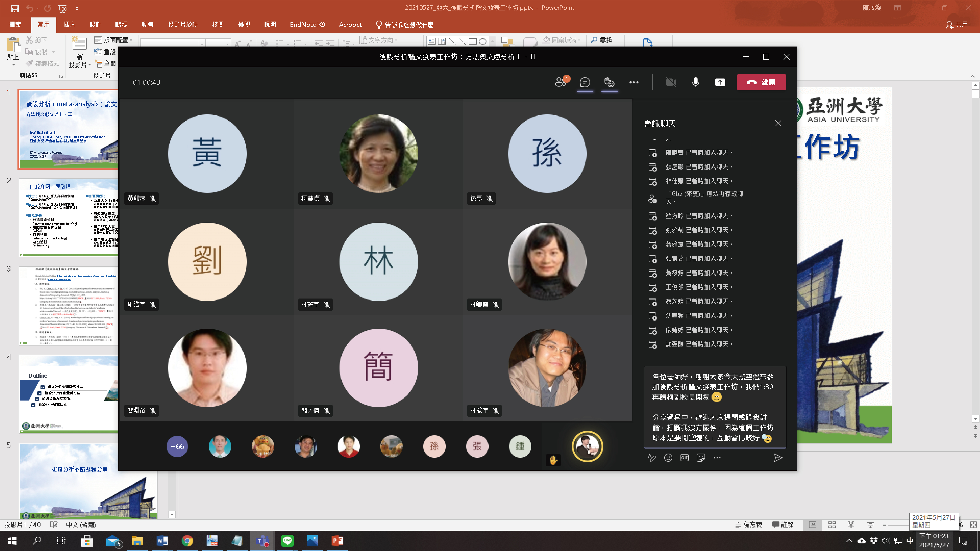Open font name combo box
This screenshot has width=980, height=551.
tap(173, 43)
